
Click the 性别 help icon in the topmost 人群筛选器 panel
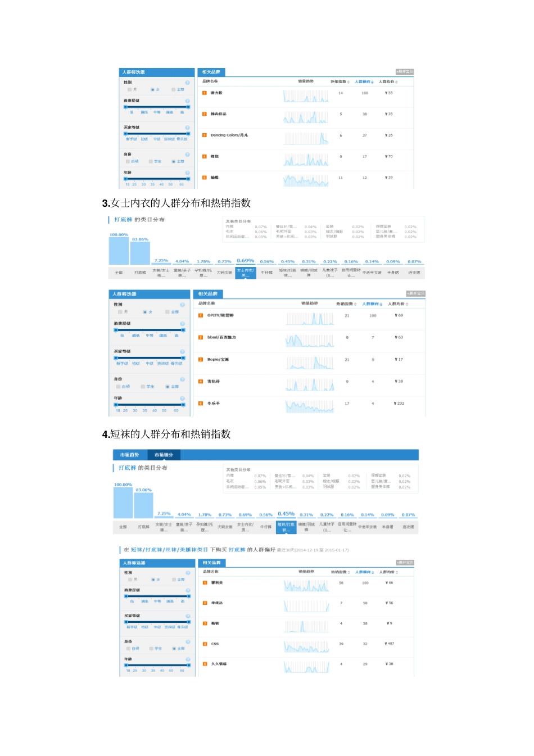[x=188, y=83]
